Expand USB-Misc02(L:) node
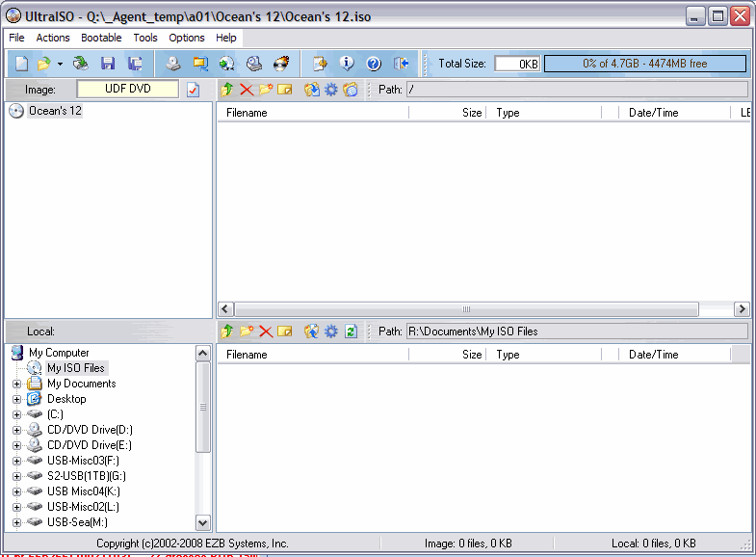 pos(17,507)
